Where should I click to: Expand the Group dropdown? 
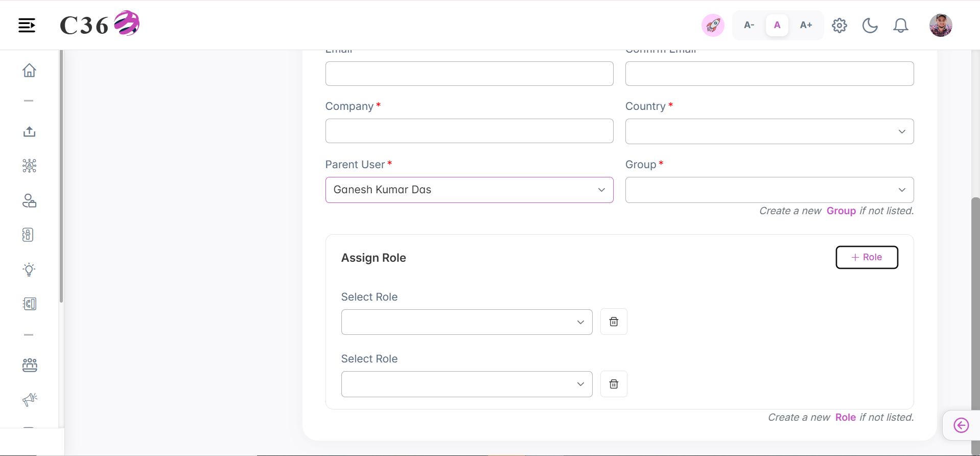769,190
